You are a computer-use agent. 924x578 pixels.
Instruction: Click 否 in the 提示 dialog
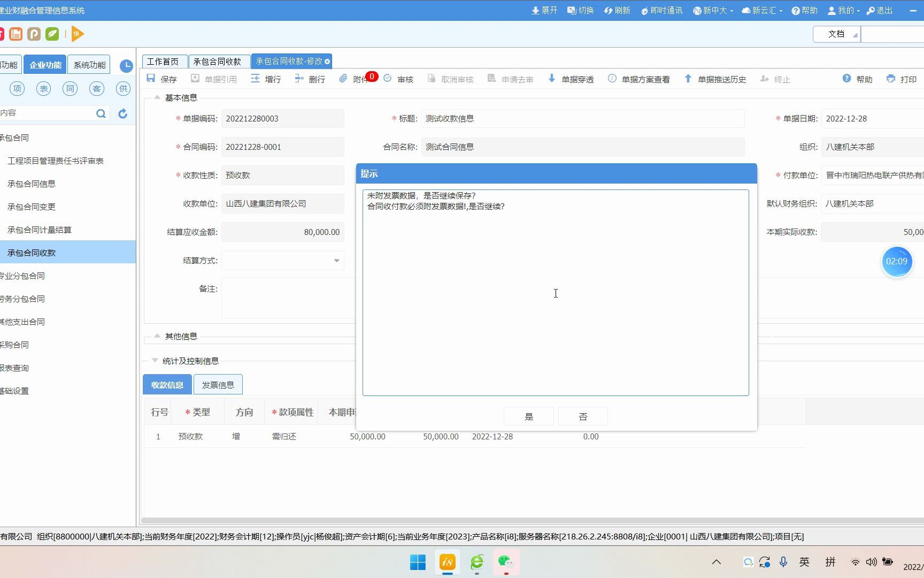coord(583,416)
